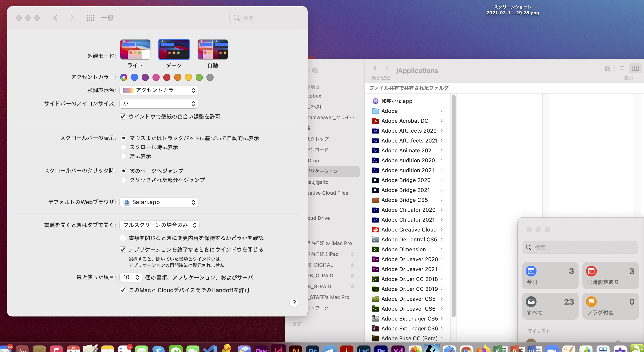This screenshot has height=352, width=644.
Task: Go back in System Preferences
Action: tap(56, 18)
